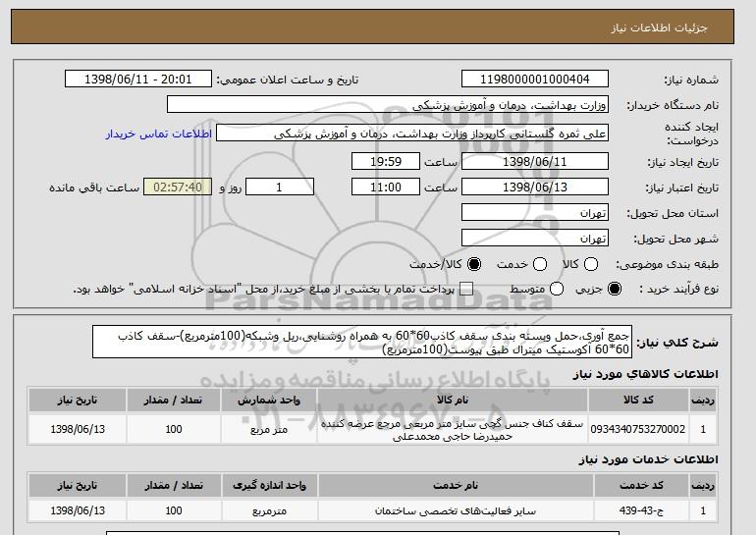Click the متر مربع unit cell in goods table

pyautogui.click(x=269, y=429)
